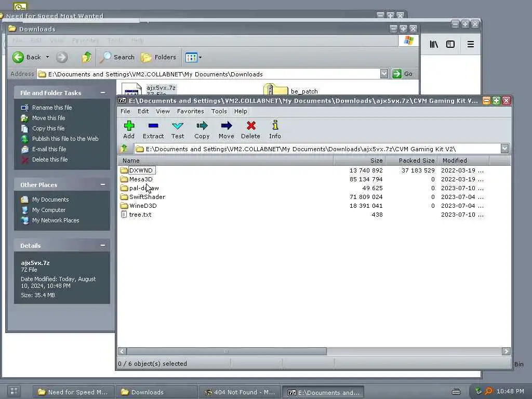Image resolution: width=532 pixels, height=399 pixels.
Task: Click the Extract icon in 7-Zip
Action: (x=153, y=130)
